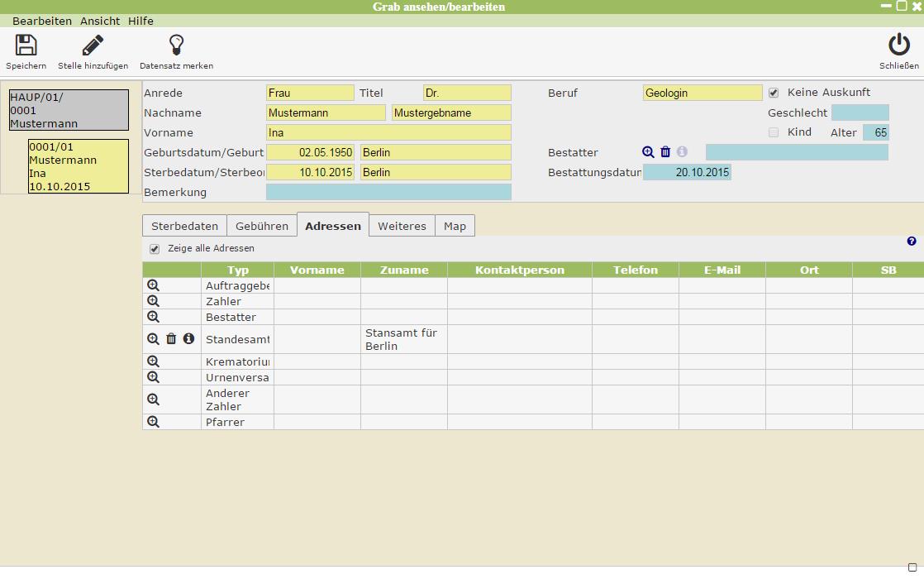This screenshot has height=579, width=924.
Task: Open the Geschlecht dropdown field
Action: [860, 112]
